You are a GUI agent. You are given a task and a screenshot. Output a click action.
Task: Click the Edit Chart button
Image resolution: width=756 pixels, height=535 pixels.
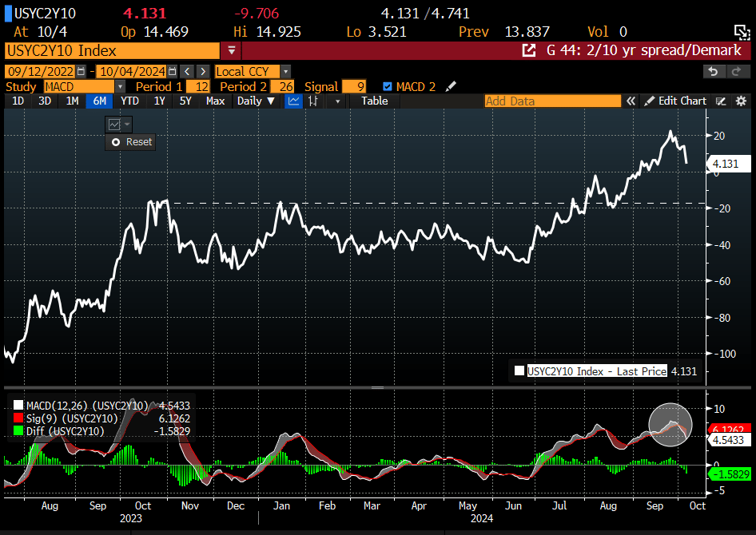676,101
